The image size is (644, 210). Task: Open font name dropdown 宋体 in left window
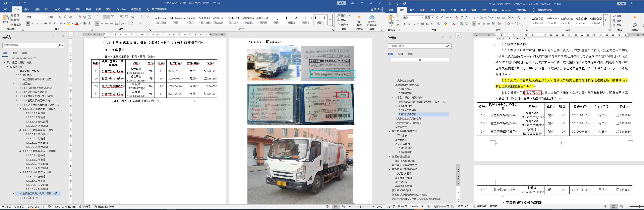coord(46,17)
